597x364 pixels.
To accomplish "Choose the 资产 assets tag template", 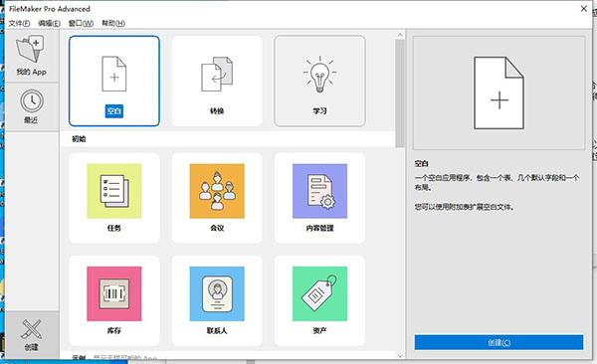I will click(319, 300).
